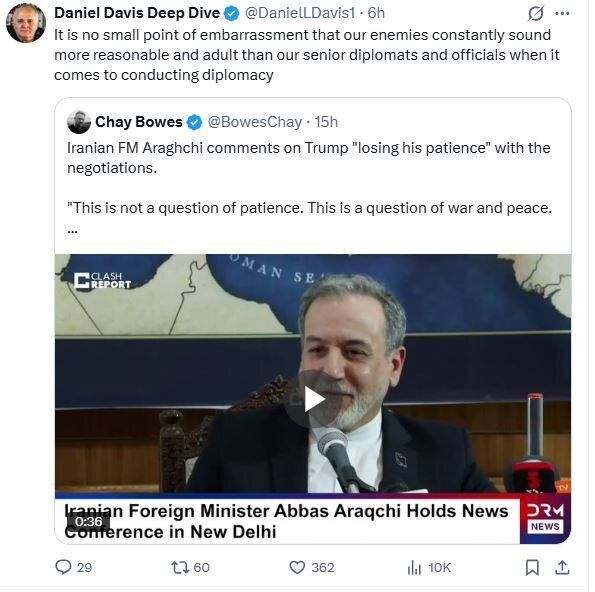Open Daniel Davis profile avatar
This screenshot has width=595, height=592.
tap(26, 23)
